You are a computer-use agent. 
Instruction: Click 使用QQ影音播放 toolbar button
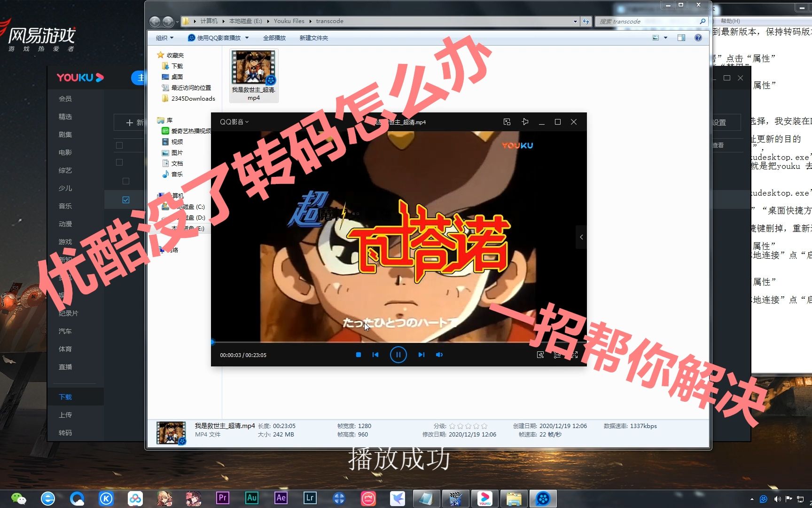pos(214,38)
